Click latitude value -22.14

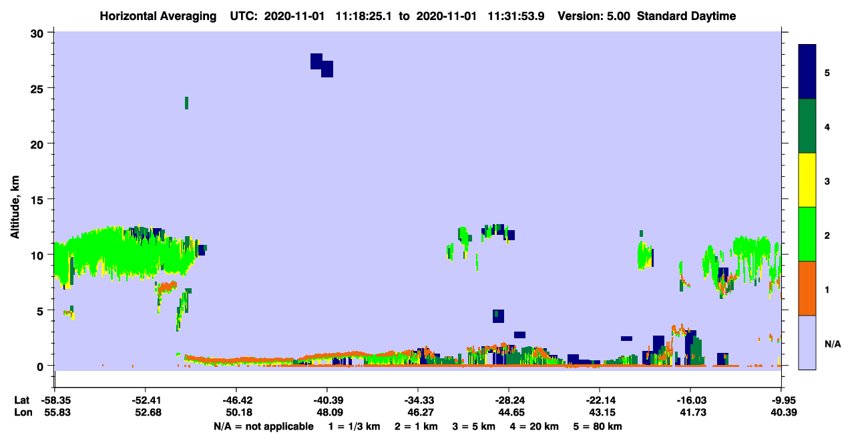[599, 400]
